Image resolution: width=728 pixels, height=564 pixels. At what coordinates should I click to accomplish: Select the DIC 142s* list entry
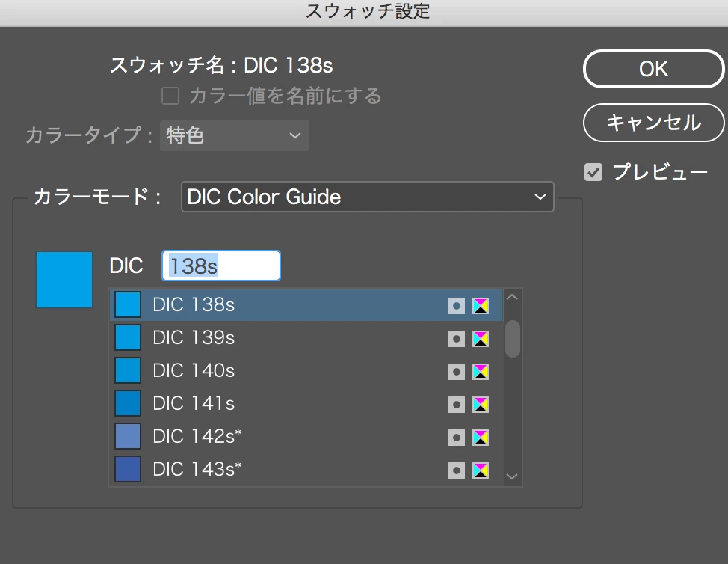tap(306, 437)
